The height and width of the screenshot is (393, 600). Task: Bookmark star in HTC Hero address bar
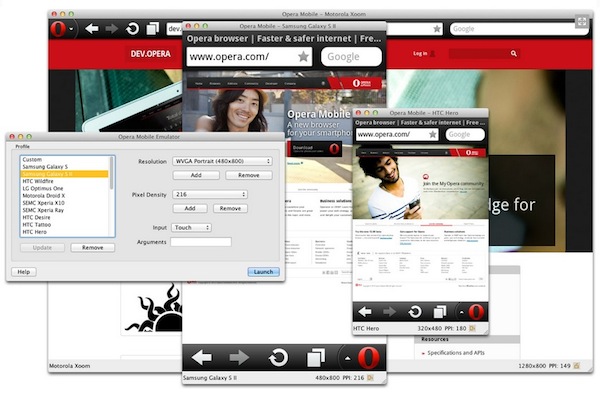point(433,134)
